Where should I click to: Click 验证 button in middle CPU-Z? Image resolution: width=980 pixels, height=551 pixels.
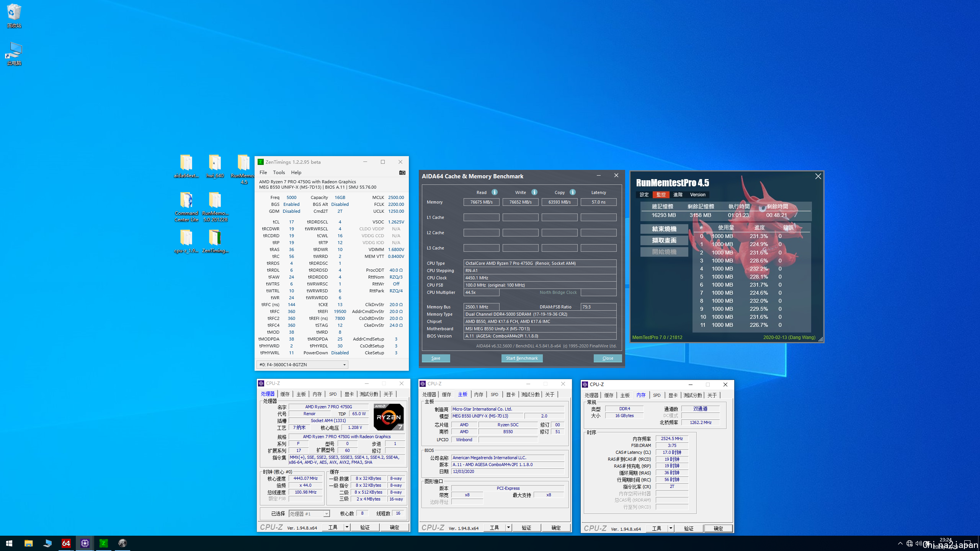click(x=526, y=528)
